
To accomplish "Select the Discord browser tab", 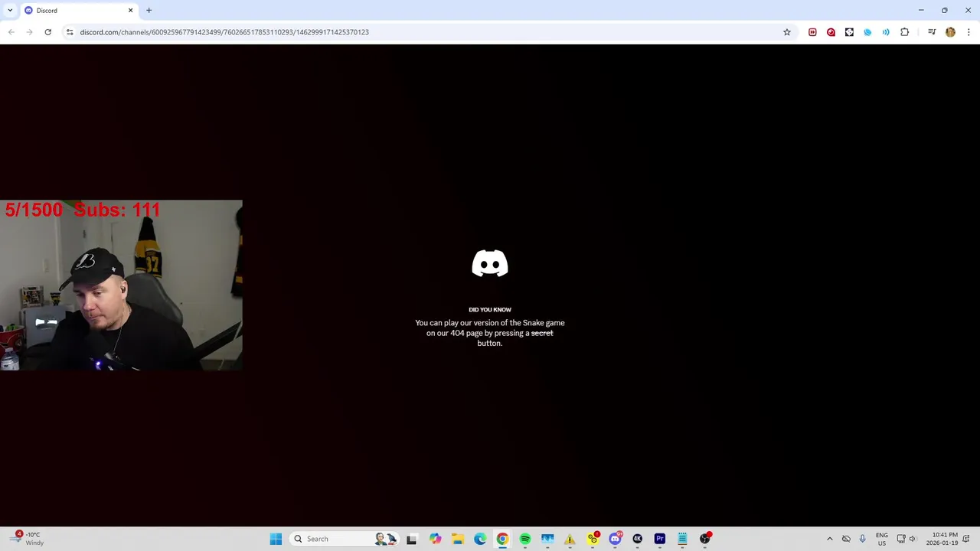I will [77, 11].
